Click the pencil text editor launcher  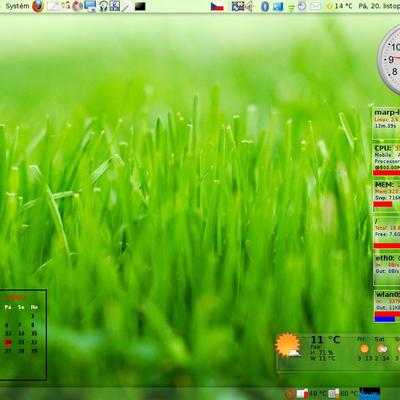click(x=126, y=6)
